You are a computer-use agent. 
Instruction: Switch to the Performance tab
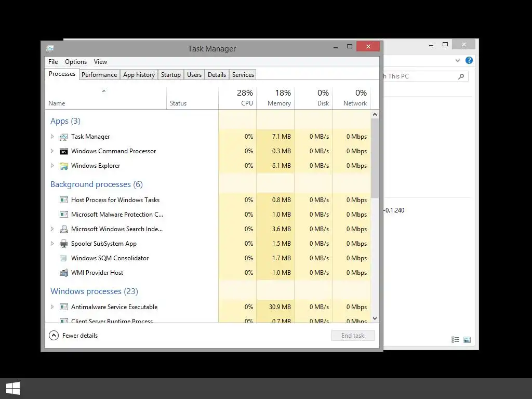click(x=99, y=75)
